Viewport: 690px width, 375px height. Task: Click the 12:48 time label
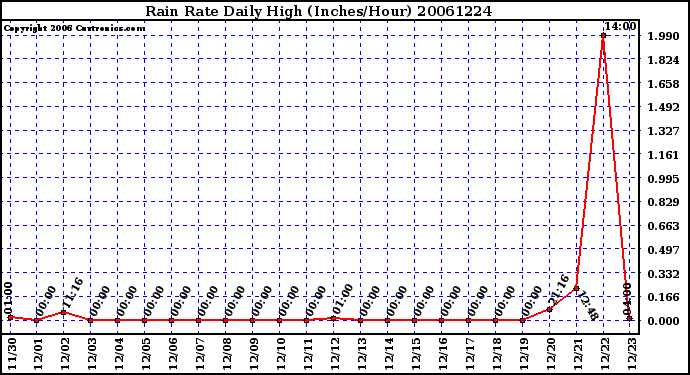(x=587, y=305)
